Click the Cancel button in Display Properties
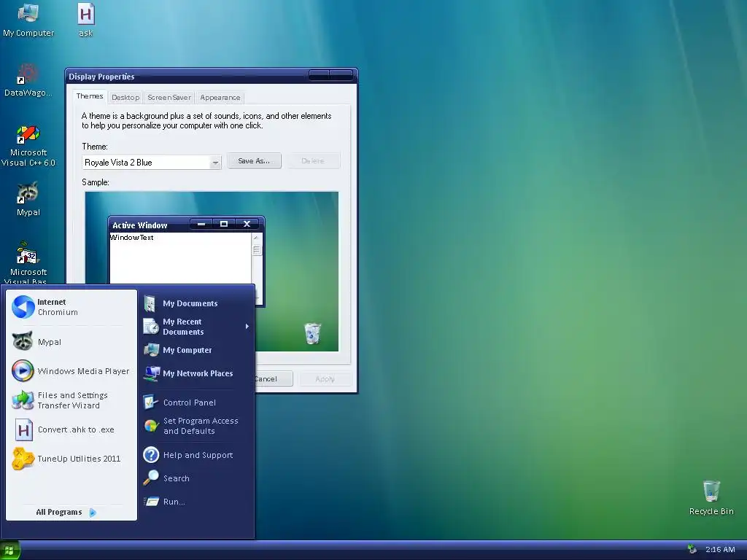The image size is (747, 560). (x=274, y=379)
